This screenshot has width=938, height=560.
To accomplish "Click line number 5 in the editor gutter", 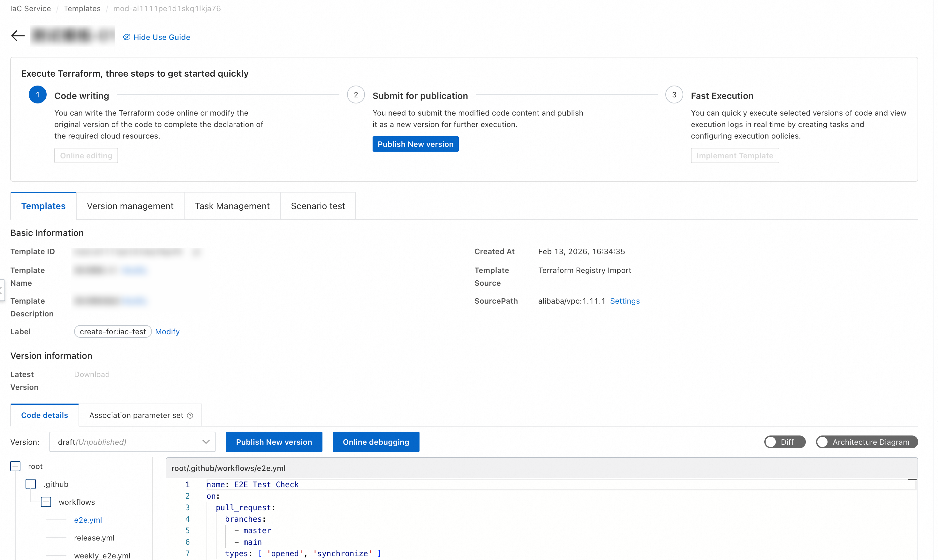I will tap(187, 531).
